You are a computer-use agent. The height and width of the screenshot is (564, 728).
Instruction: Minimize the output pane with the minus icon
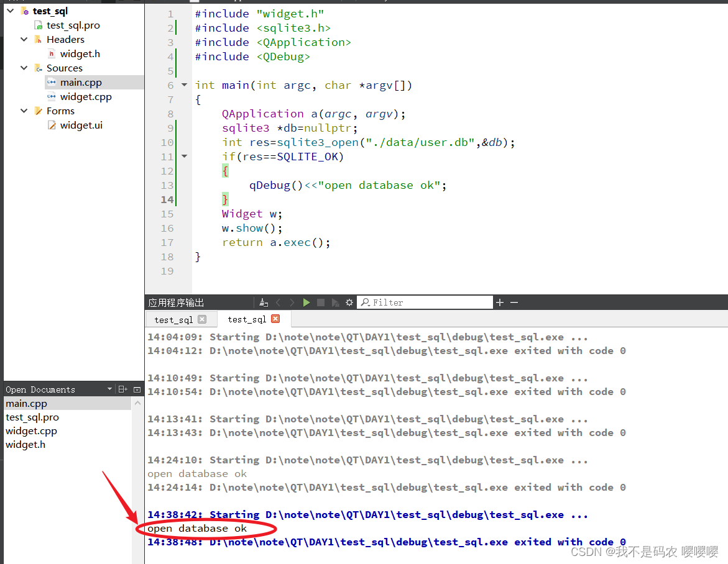514,302
